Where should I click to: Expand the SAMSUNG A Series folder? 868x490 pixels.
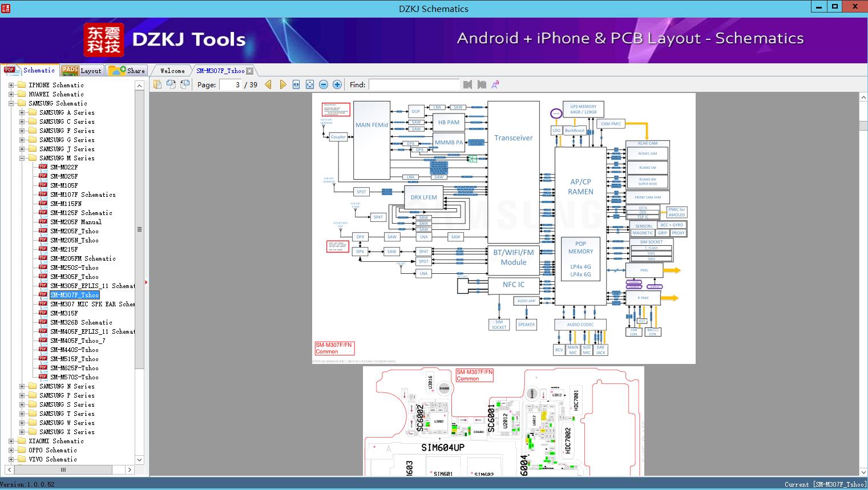[22, 112]
